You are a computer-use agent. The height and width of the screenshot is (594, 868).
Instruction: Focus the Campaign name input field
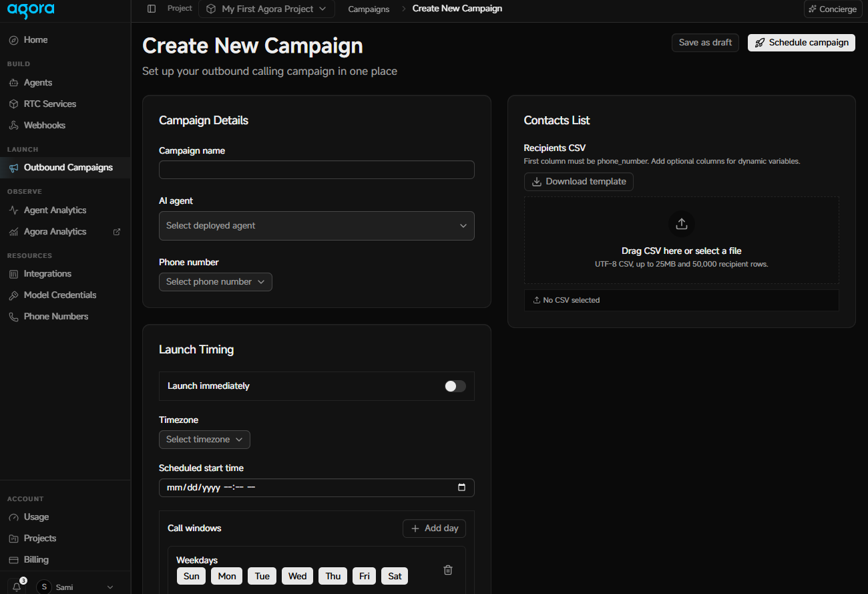click(x=316, y=170)
